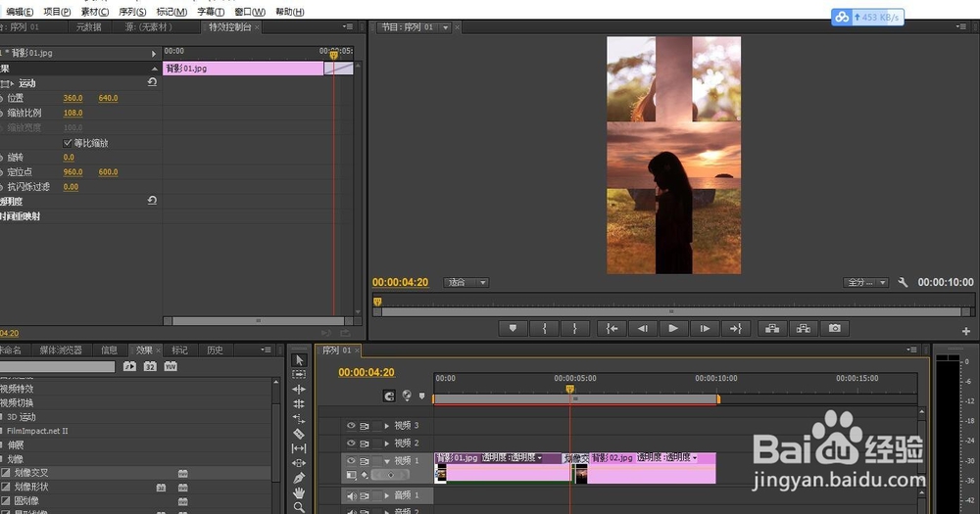Select the Hand tool
Image resolution: width=980 pixels, height=514 pixels.
(299, 492)
